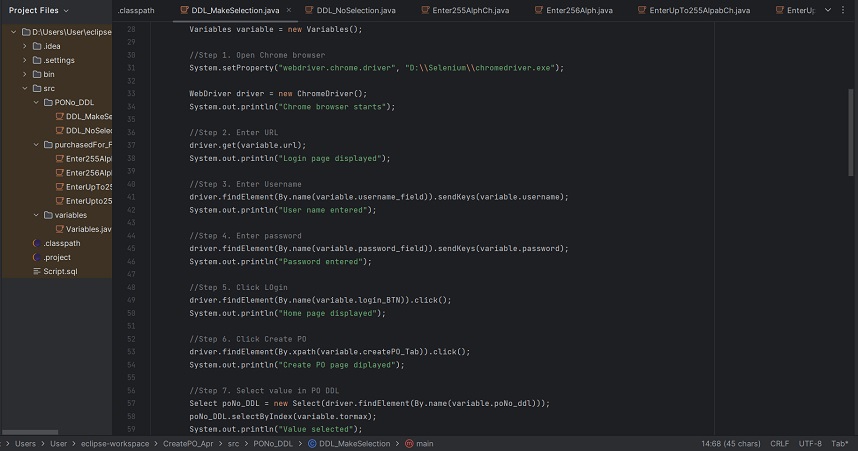Change the UTF-8 file encoding

click(x=810, y=444)
